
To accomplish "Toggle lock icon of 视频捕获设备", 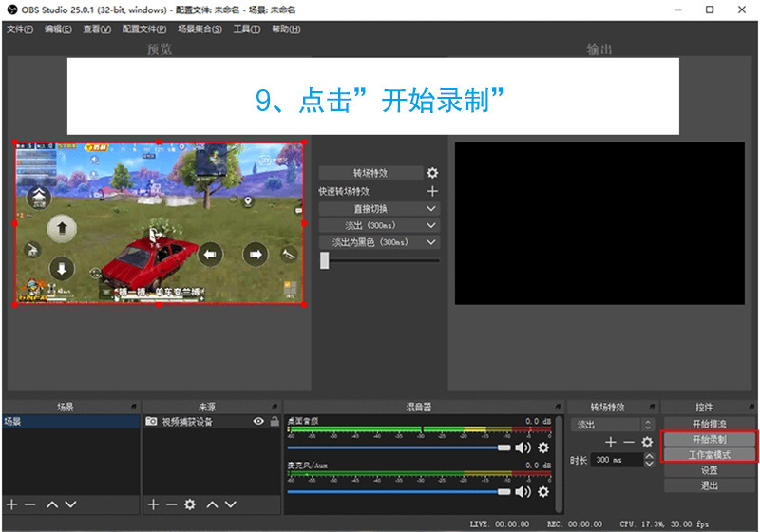I will click(x=275, y=421).
